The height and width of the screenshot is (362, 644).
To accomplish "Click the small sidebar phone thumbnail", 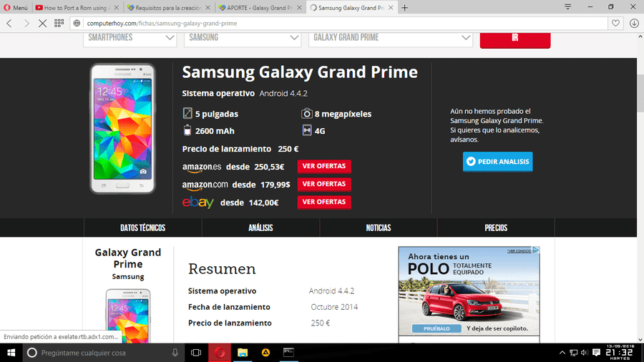I will 128,315.
